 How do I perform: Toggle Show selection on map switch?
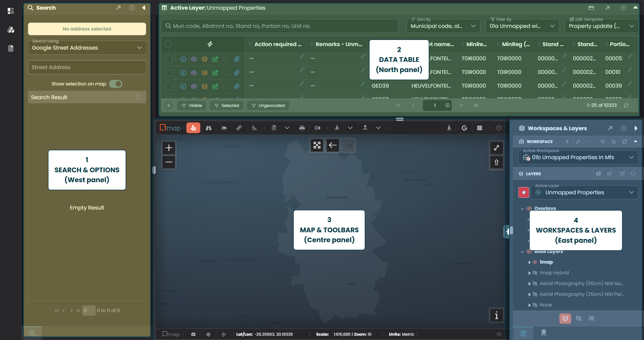coord(116,84)
